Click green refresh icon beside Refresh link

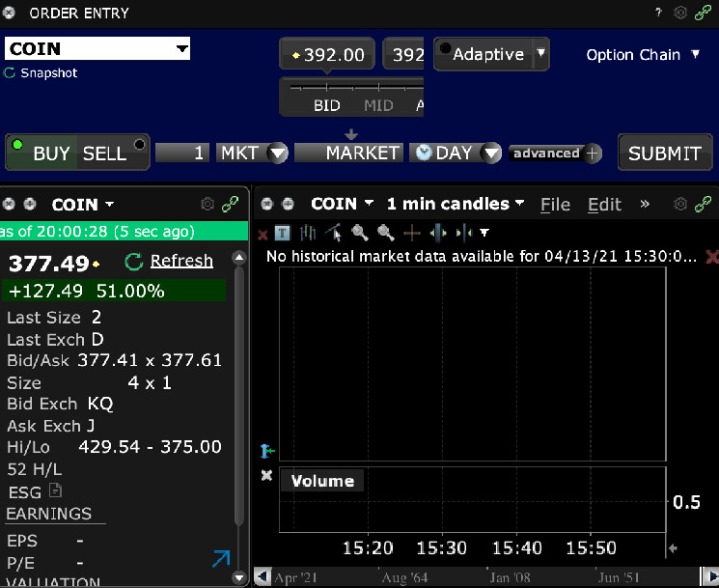[x=134, y=262]
